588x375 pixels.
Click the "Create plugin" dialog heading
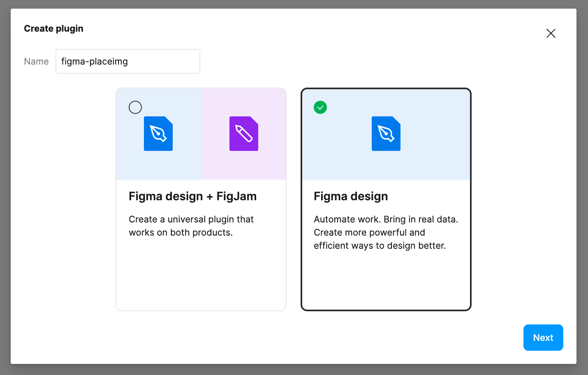[53, 28]
